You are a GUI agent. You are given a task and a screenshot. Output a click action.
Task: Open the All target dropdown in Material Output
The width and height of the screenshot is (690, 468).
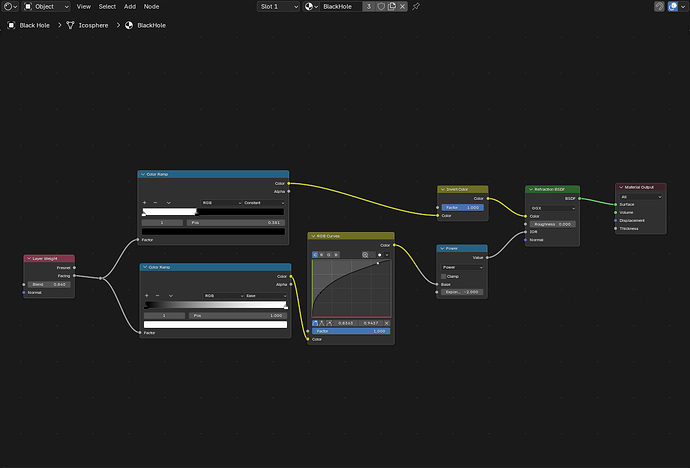click(x=641, y=197)
